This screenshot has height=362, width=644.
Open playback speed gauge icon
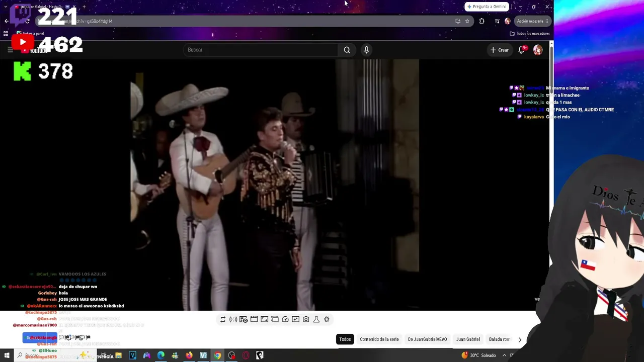pyautogui.click(x=285, y=319)
